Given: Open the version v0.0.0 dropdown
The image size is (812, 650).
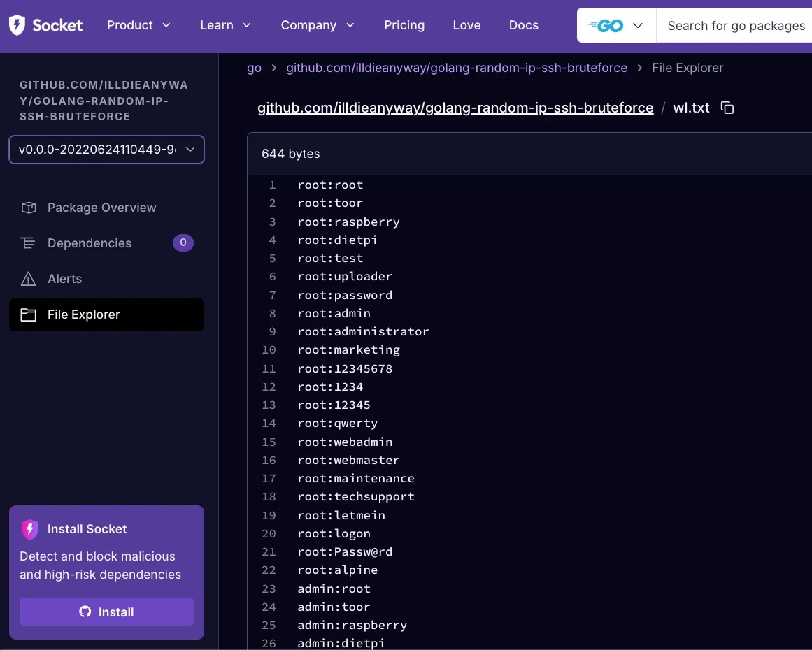Looking at the screenshot, I should coord(107,150).
